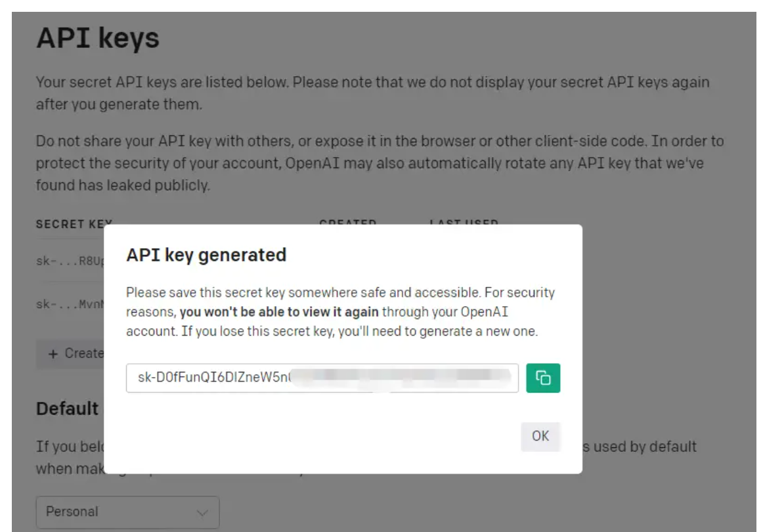Select the sk-...R8U secret key row

coord(70,261)
